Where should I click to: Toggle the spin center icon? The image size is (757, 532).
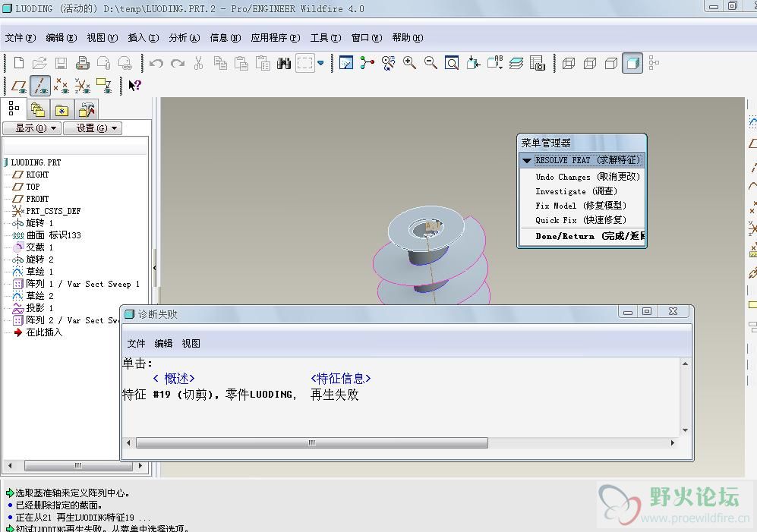tap(367, 63)
